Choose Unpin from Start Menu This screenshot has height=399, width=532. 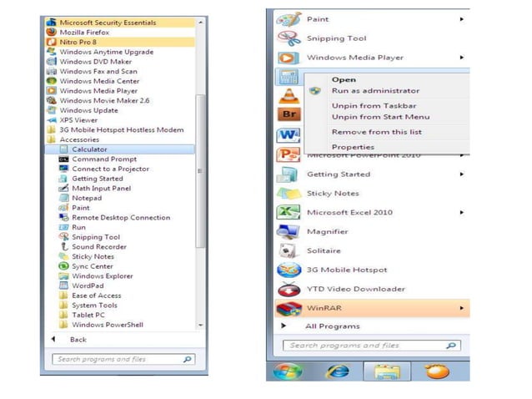coord(381,117)
